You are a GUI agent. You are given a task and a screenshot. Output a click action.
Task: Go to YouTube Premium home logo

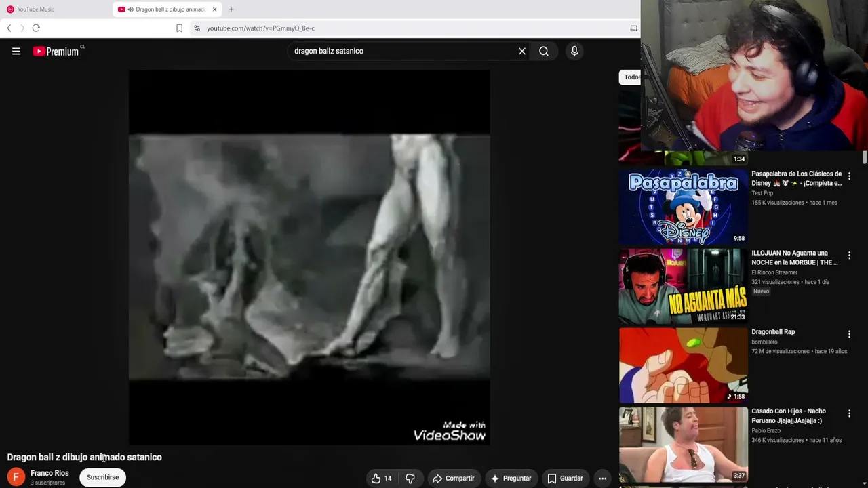coord(57,51)
